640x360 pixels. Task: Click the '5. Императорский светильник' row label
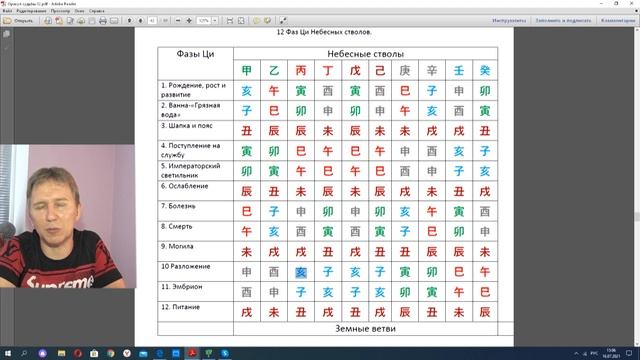(191, 171)
